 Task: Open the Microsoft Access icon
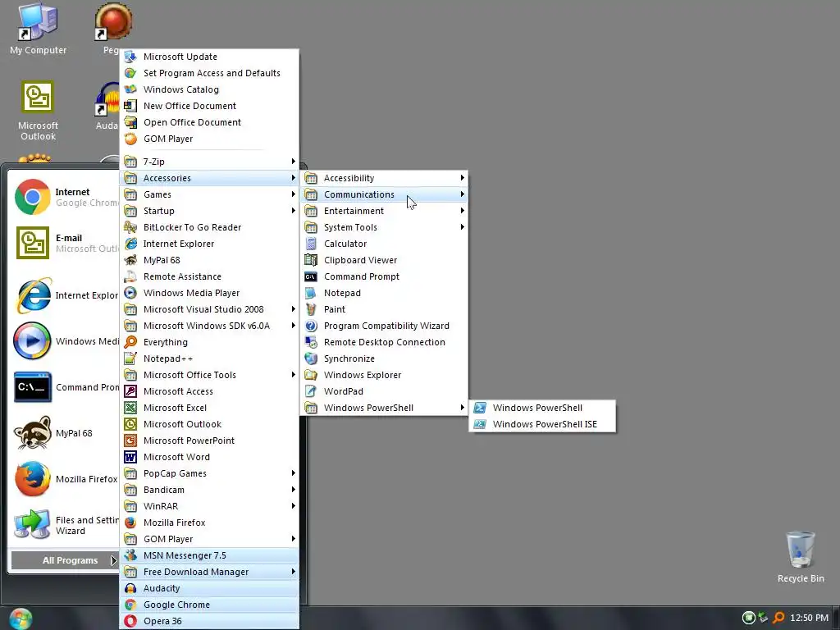[130, 391]
